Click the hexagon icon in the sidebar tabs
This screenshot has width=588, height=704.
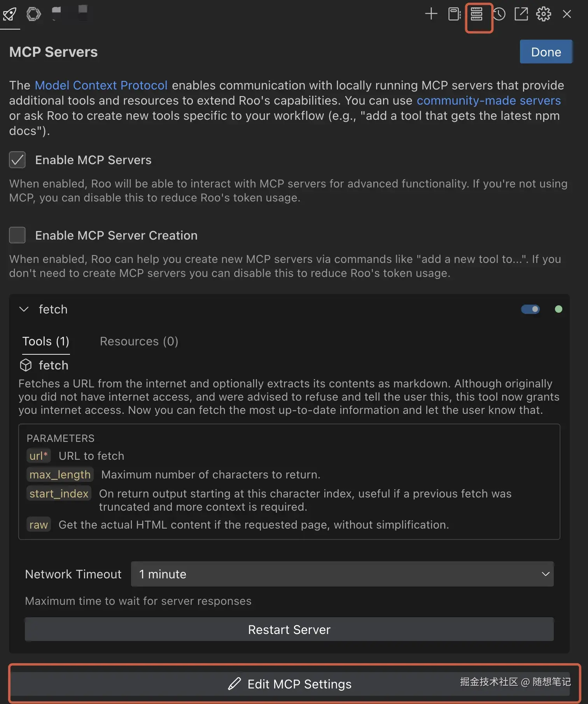tap(33, 14)
